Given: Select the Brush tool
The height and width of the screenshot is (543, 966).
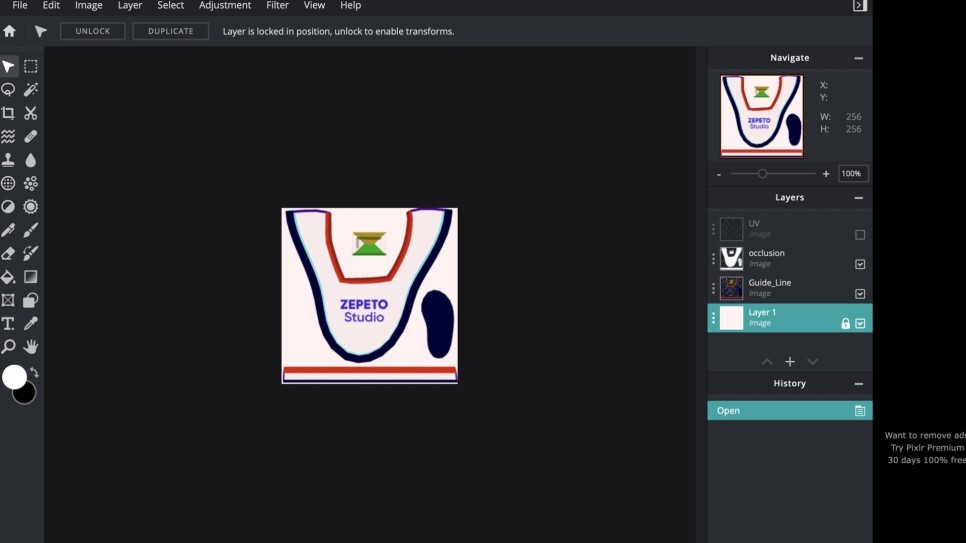Looking at the screenshot, I should click(x=30, y=230).
